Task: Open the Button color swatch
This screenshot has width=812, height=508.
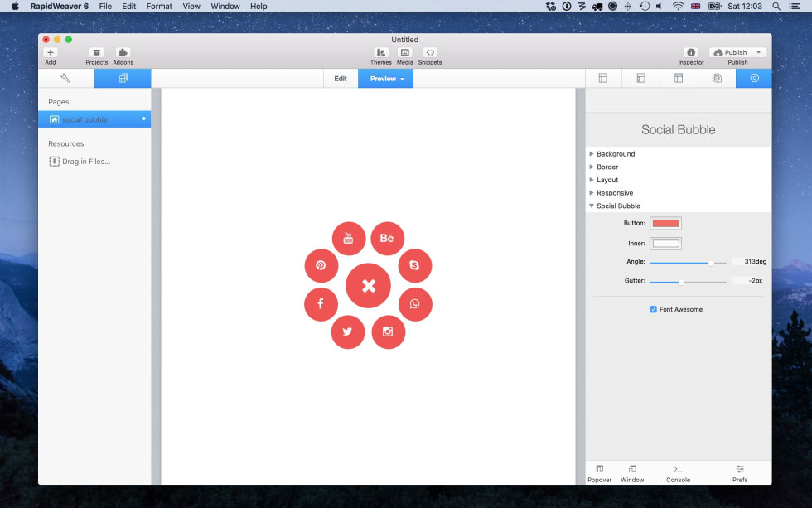Action: pos(665,223)
